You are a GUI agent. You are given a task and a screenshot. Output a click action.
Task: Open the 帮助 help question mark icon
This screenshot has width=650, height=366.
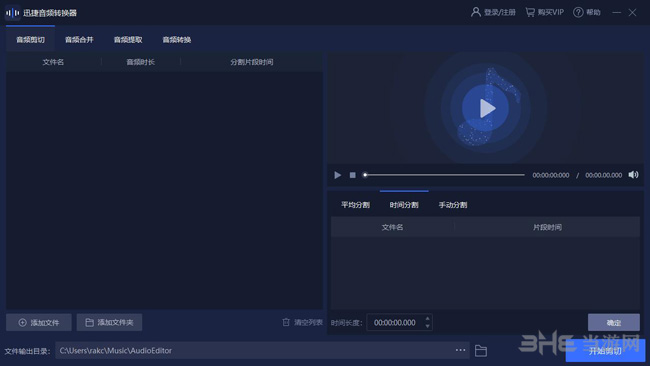tap(578, 12)
